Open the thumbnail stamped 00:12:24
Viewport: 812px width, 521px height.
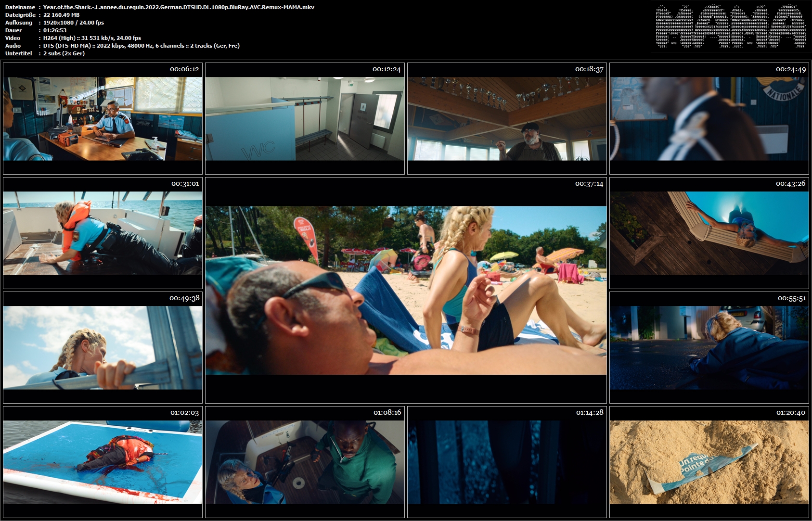coord(305,118)
